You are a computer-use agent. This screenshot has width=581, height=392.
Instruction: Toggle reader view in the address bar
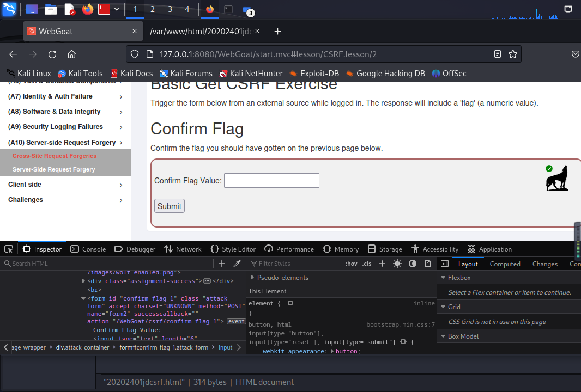pyautogui.click(x=498, y=54)
